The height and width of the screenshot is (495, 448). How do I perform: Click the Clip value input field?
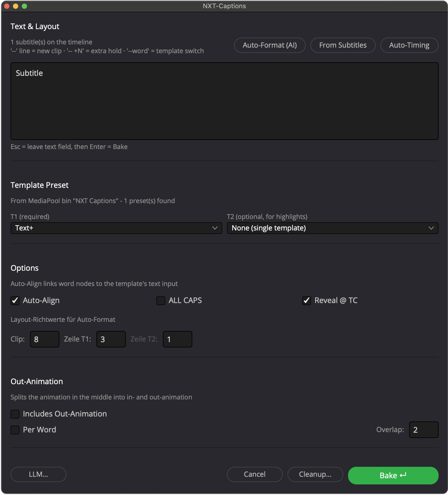(44, 339)
